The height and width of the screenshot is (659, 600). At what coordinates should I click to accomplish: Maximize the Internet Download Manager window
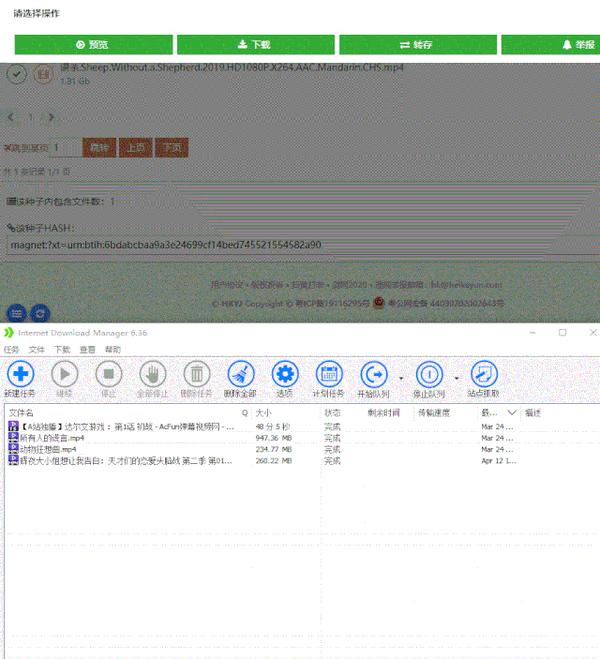point(562,332)
